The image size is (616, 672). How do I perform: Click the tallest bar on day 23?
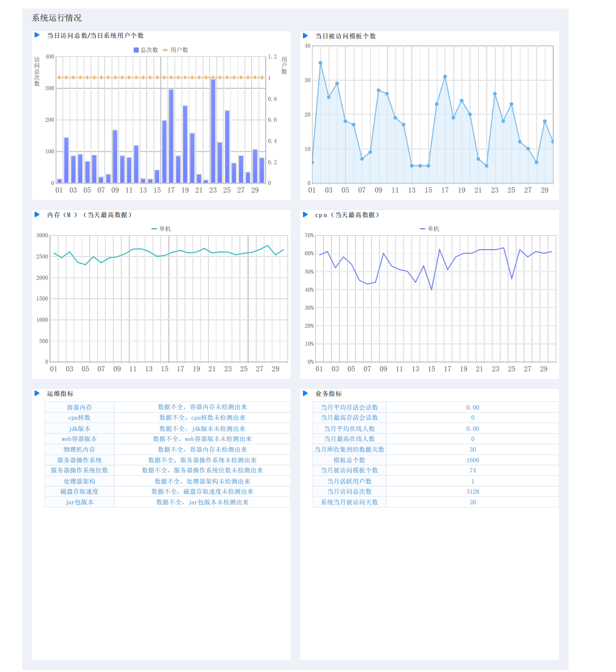(213, 131)
